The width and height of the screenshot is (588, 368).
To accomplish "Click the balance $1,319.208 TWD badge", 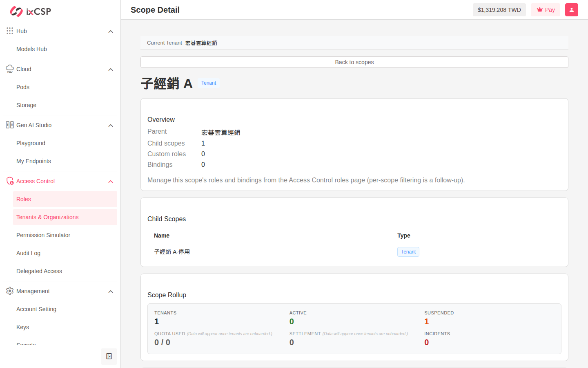I will click(499, 10).
